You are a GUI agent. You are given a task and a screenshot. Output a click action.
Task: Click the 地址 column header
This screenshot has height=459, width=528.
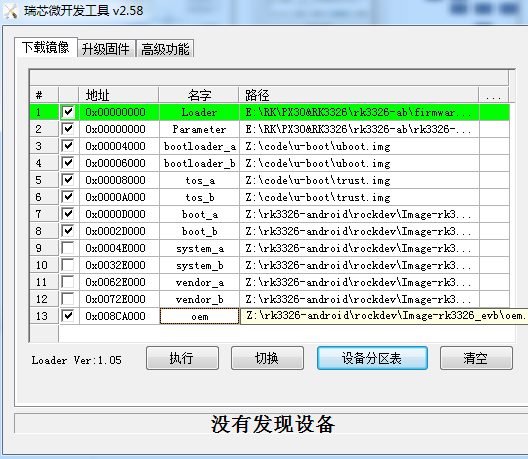(x=119, y=95)
